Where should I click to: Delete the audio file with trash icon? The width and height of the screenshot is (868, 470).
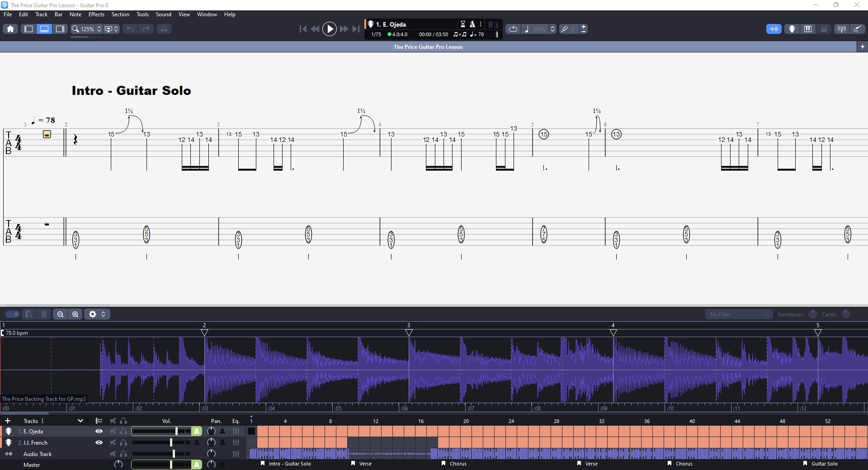pyautogui.click(x=43, y=314)
